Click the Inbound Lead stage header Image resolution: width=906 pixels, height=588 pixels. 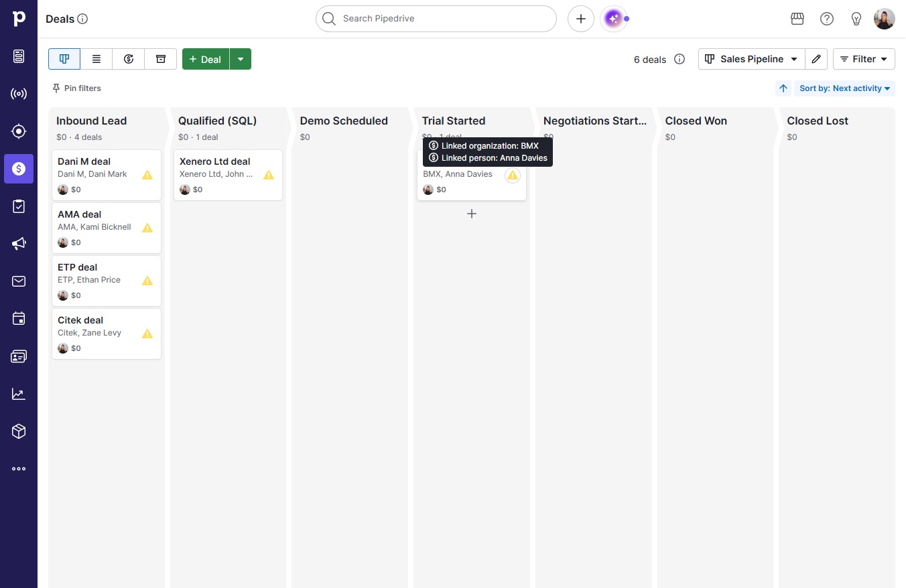coord(92,121)
